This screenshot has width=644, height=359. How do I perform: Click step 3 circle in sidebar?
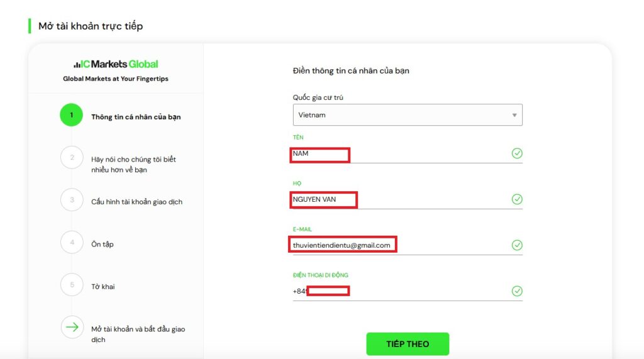coord(72,200)
